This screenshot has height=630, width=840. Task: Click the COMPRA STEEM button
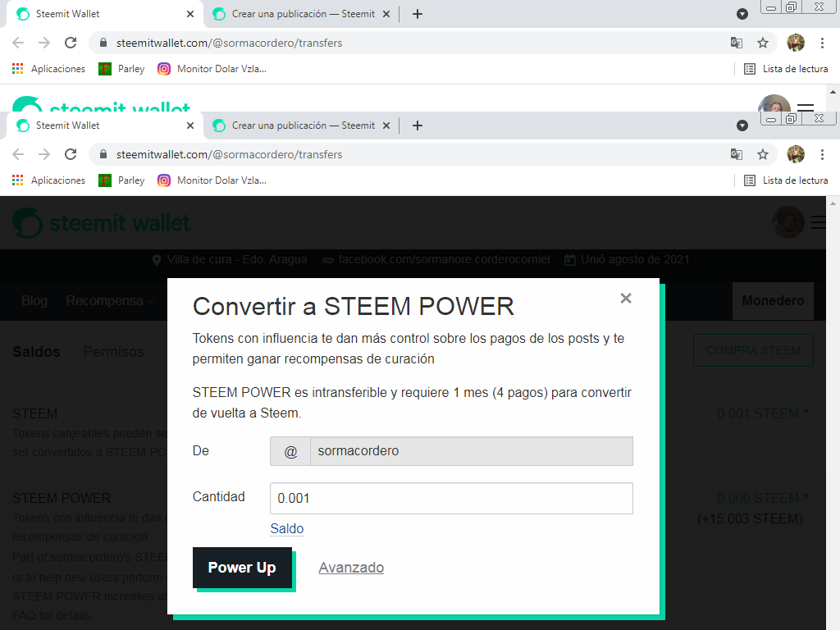click(753, 350)
